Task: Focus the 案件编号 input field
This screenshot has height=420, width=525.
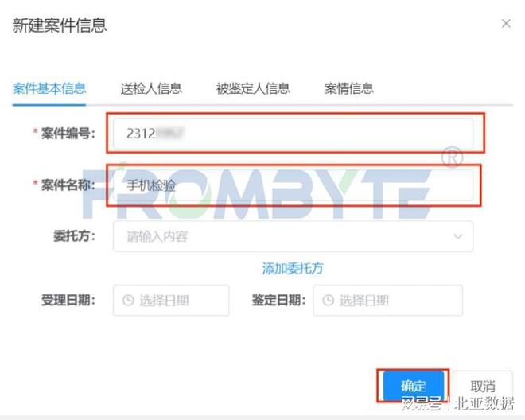Action: click(293, 134)
